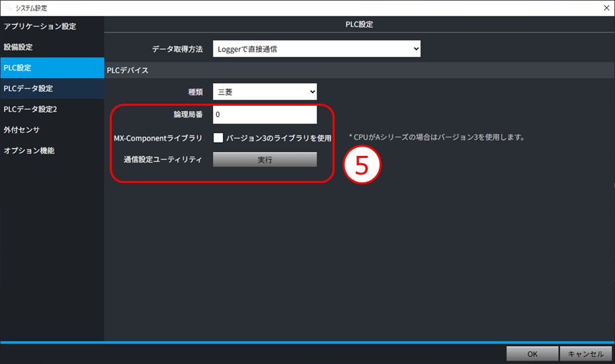Expand the 種類 dropdown showing 三菱
Viewport: 615px width, 364px height.
265,92
